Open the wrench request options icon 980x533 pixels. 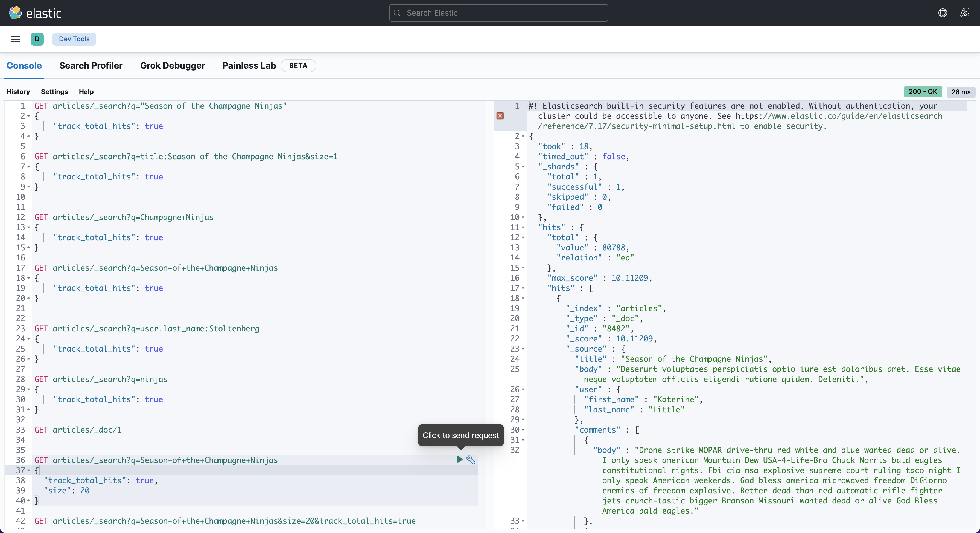(x=471, y=459)
